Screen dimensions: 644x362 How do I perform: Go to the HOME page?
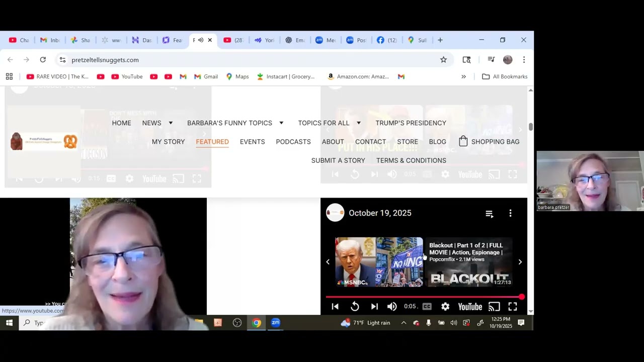pos(121,123)
